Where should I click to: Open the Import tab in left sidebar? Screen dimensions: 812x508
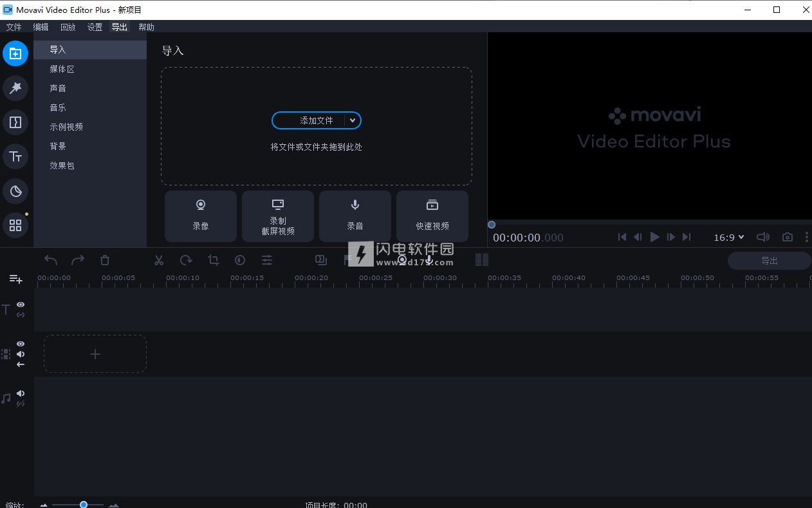15,53
